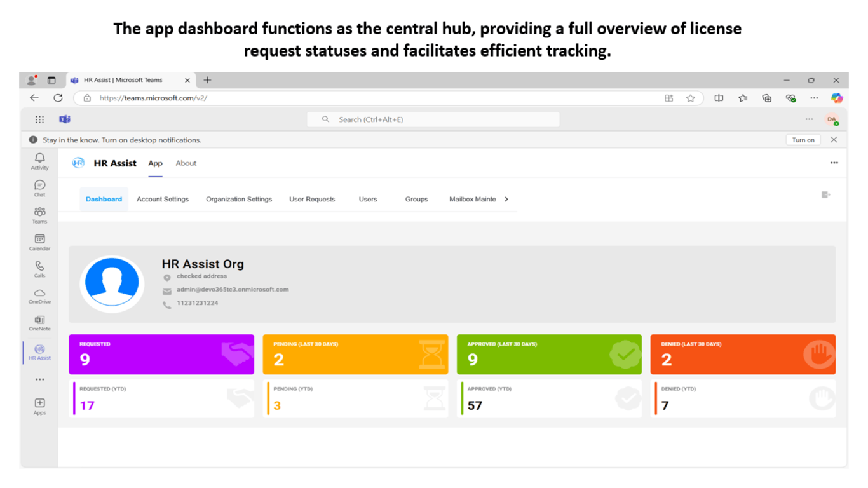Click the sign-out icon beside tabs
The image size is (868, 488).
pyautogui.click(x=825, y=194)
